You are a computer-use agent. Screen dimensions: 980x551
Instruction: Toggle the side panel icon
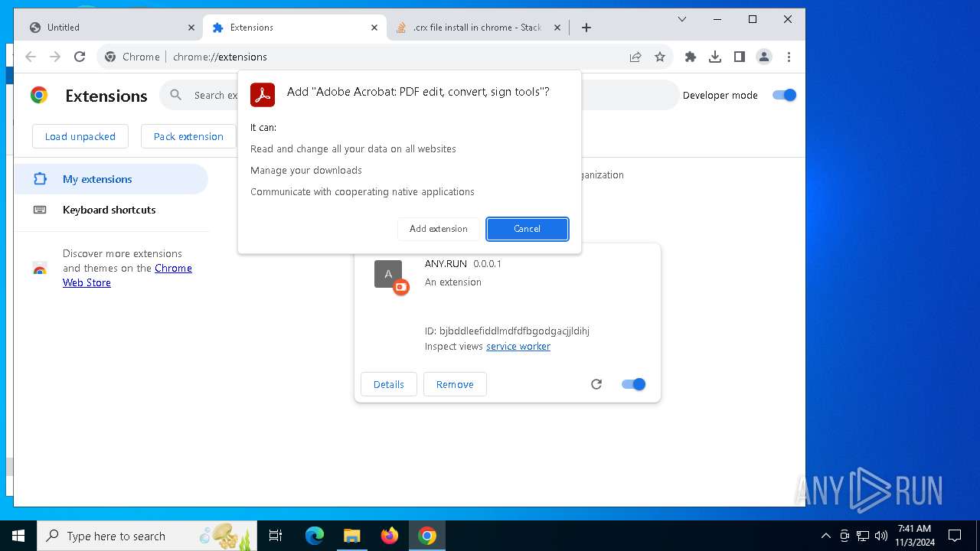740,57
